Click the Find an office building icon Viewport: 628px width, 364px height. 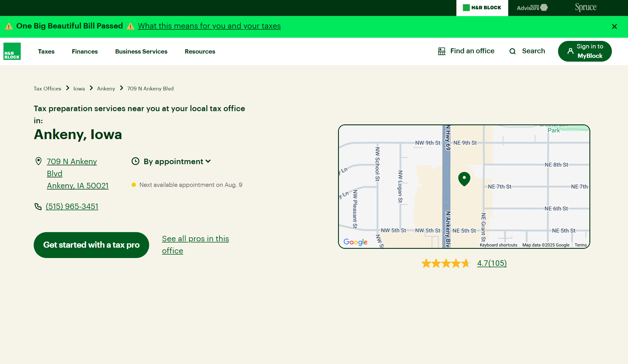click(441, 51)
